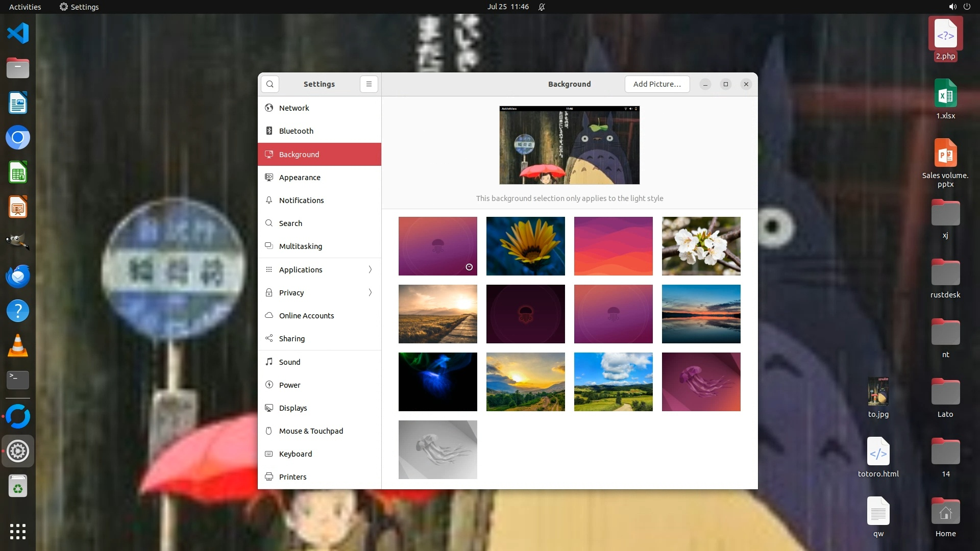
Task: Expand the Privacy section arrow
Action: [x=370, y=292]
